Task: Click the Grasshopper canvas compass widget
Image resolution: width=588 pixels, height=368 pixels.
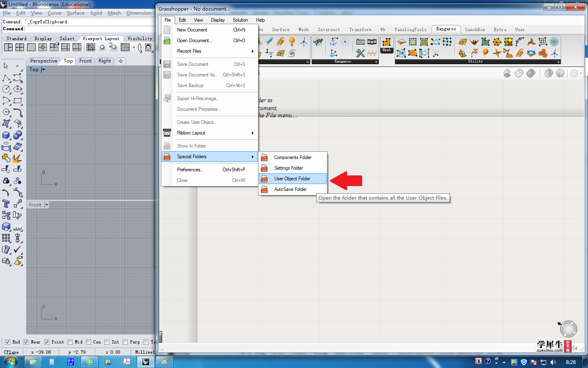Action: coord(568,328)
